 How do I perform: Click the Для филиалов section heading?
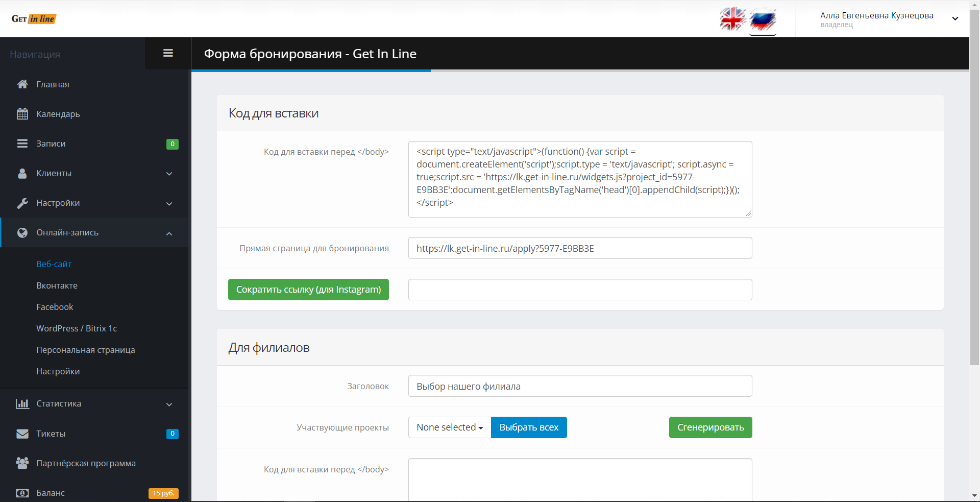pos(269,348)
